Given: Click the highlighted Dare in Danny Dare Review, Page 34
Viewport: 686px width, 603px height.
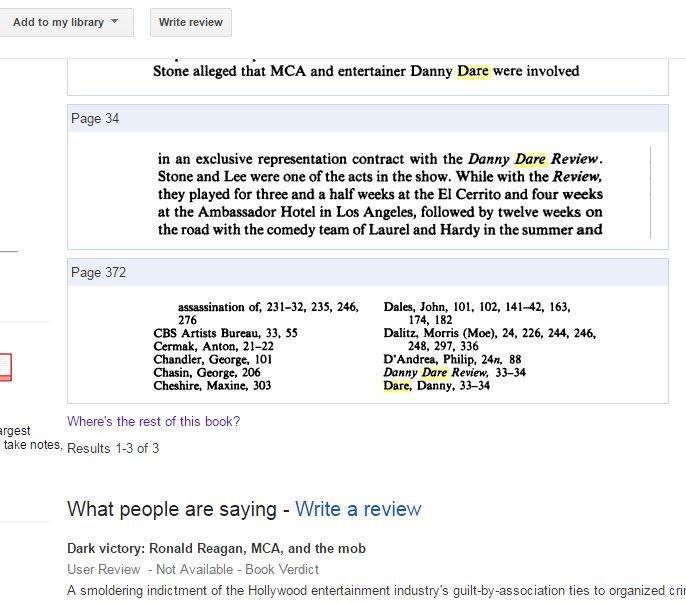Looking at the screenshot, I should [x=530, y=159].
